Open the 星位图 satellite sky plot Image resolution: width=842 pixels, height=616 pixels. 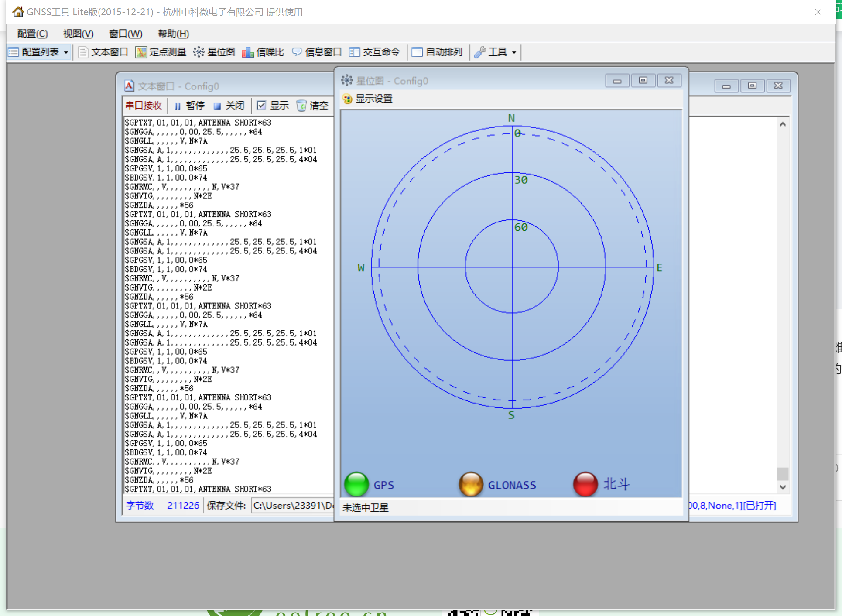click(x=214, y=52)
